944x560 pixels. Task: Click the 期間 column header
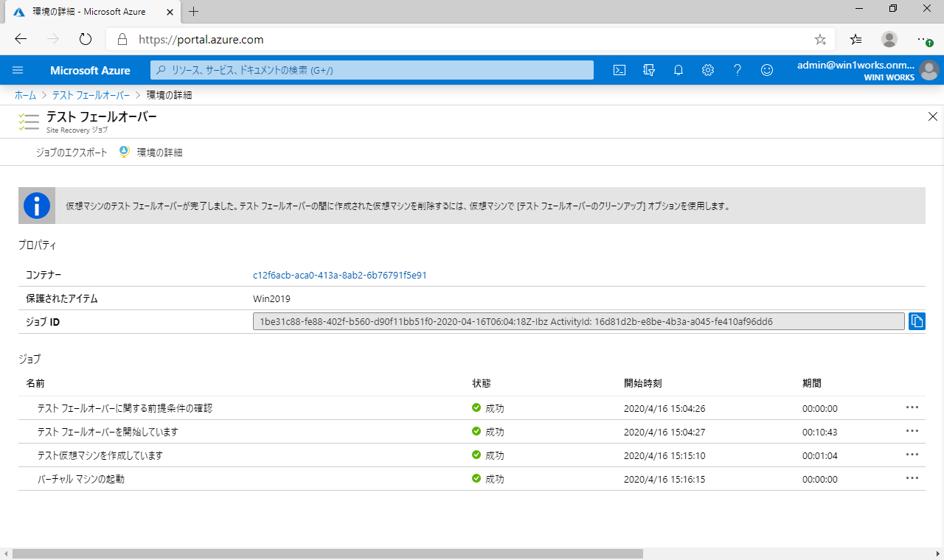pyautogui.click(x=812, y=383)
